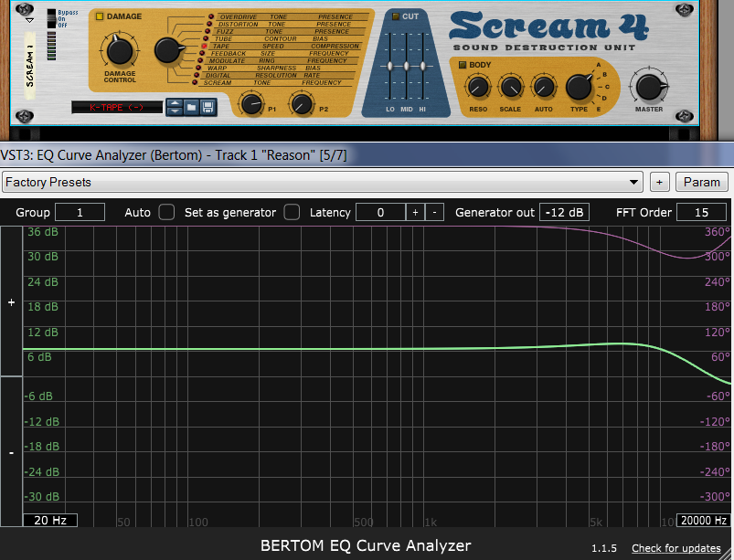
Task: Select the Overdrive damage type LED
Action: 211,16
